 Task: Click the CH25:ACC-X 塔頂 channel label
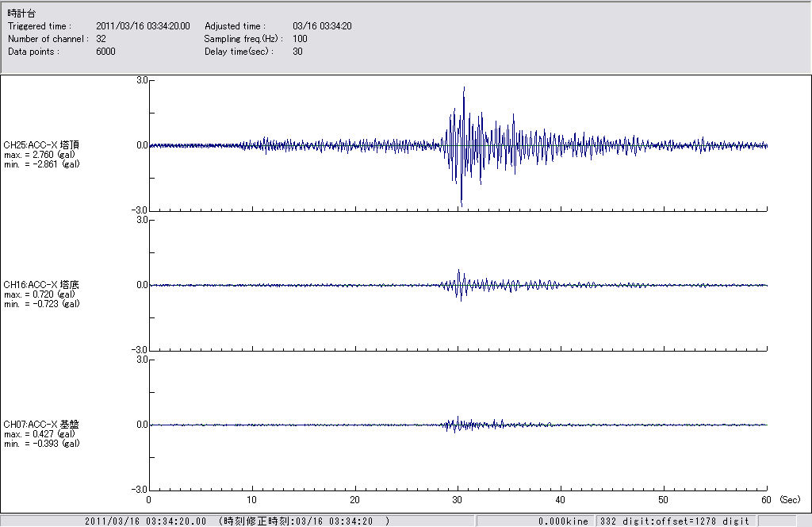click(x=41, y=144)
